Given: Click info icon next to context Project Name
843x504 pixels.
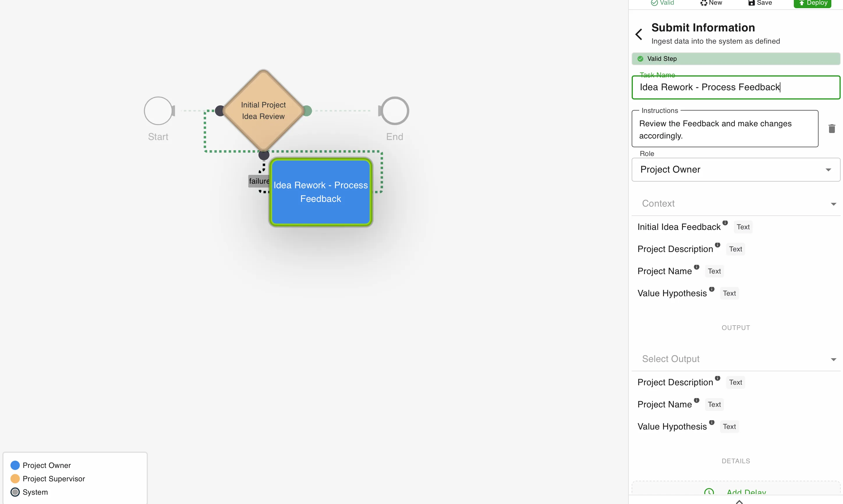Looking at the screenshot, I should coord(697,267).
